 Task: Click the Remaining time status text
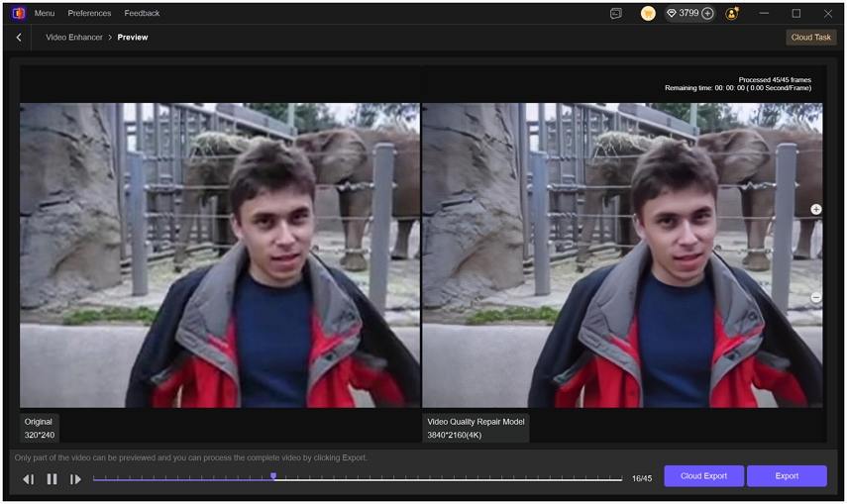[x=738, y=88]
